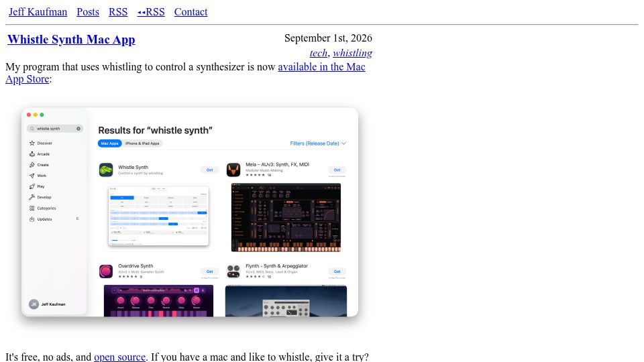This screenshot has width=644, height=362.
Task: Click Get button for Mela AUv3
Action: coord(337,170)
